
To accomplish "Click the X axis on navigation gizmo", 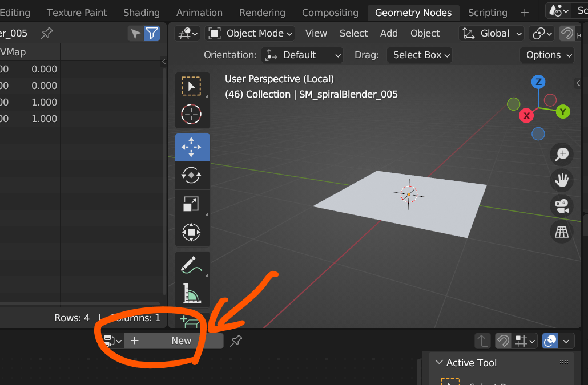I will pos(526,116).
